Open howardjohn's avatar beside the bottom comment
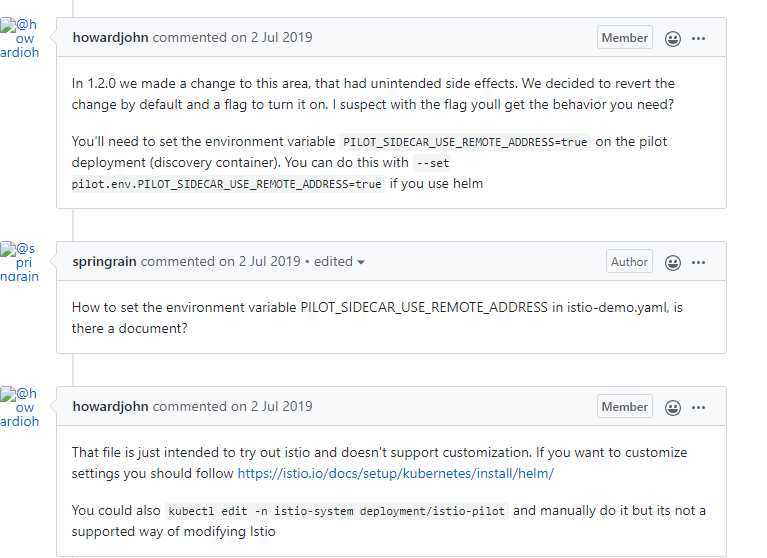The width and height of the screenshot is (767, 558). click(x=20, y=407)
